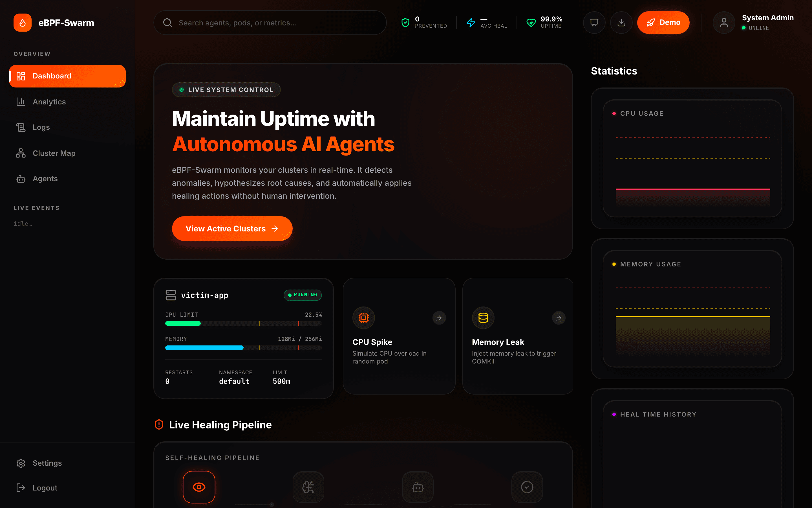Screen dimensions: 812x508
Task: Click the eye observe pipeline stage icon
Action: (199, 487)
